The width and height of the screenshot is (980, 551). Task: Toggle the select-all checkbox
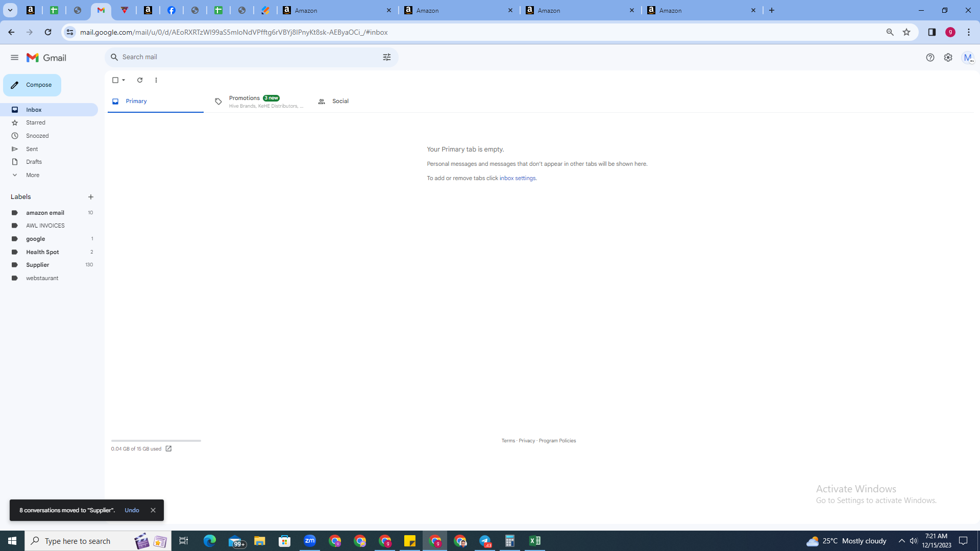(115, 80)
